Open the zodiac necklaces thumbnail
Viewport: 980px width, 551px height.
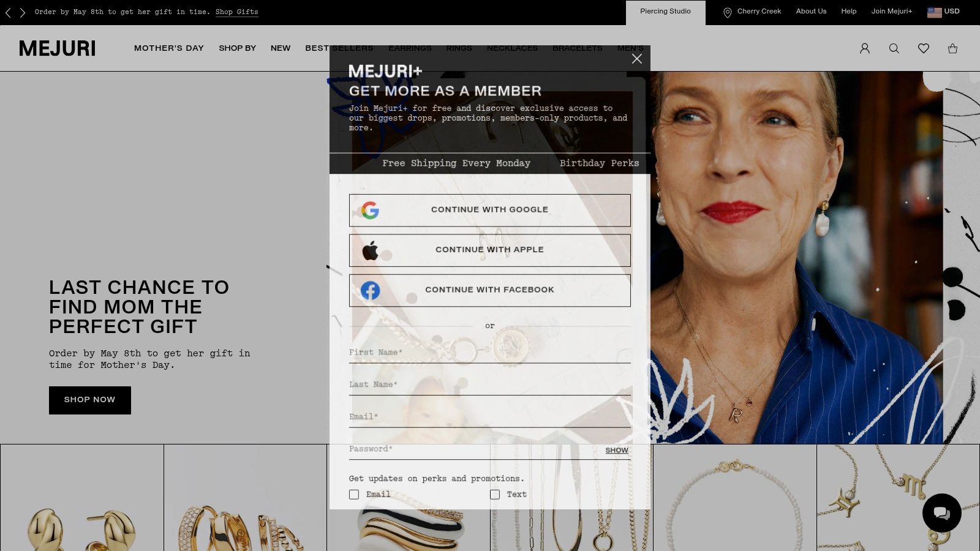[899, 498]
